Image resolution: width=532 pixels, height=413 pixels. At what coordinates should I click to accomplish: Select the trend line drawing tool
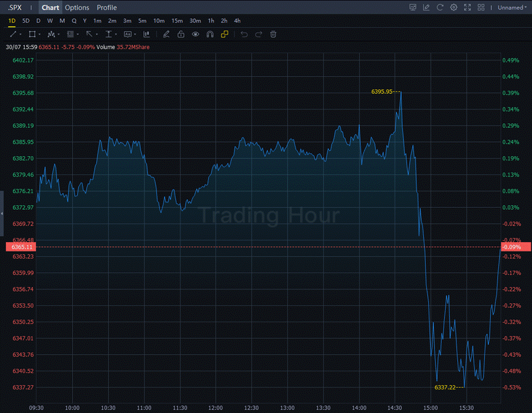click(x=13, y=34)
